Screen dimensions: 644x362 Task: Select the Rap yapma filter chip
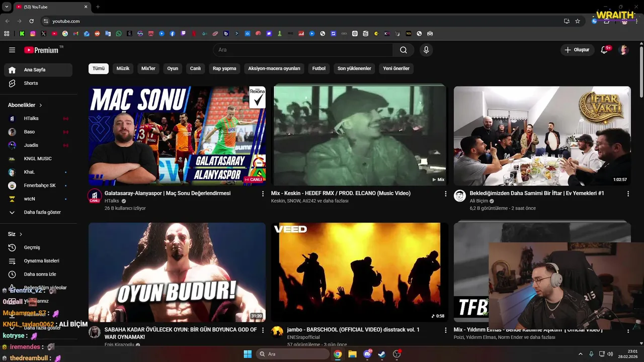(224, 68)
